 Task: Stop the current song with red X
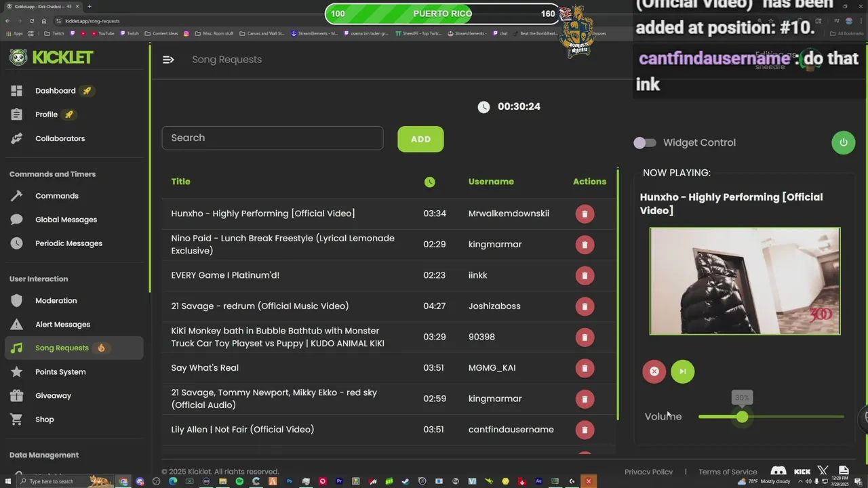point(654,371)
